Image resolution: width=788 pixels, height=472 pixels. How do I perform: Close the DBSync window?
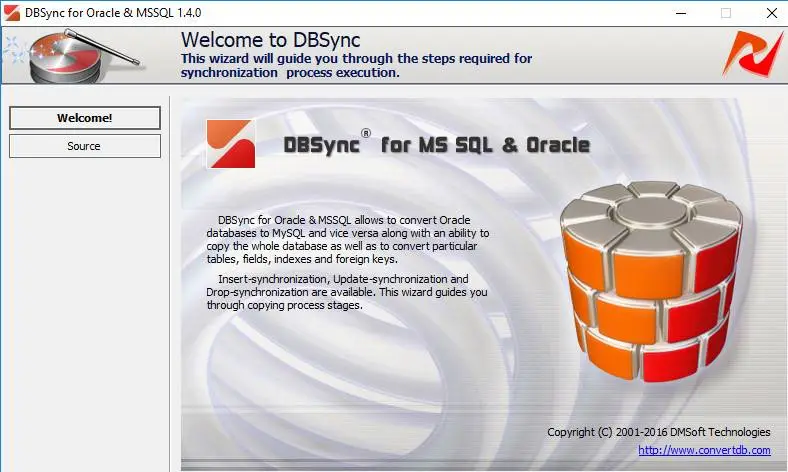coord(772,13)
